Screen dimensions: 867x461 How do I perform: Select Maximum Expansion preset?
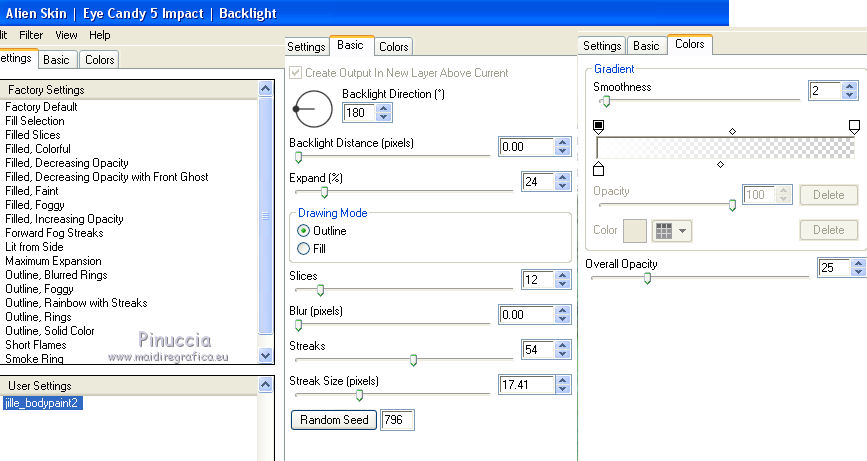(53, 261)
